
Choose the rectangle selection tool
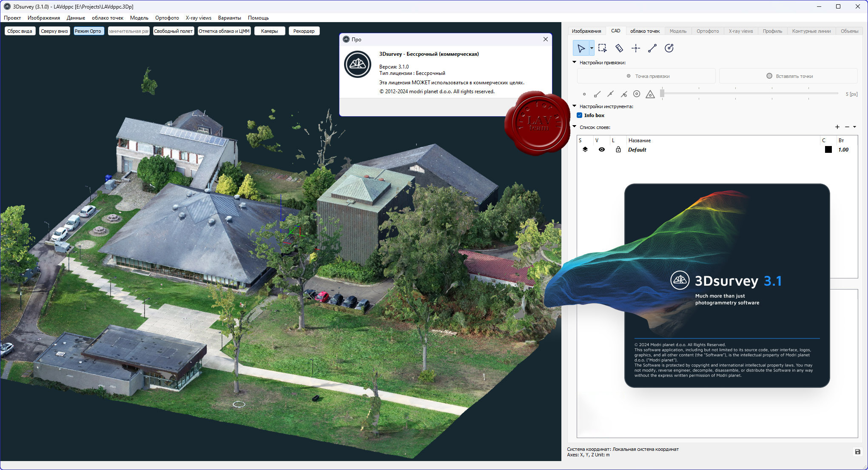coord(602,48)
